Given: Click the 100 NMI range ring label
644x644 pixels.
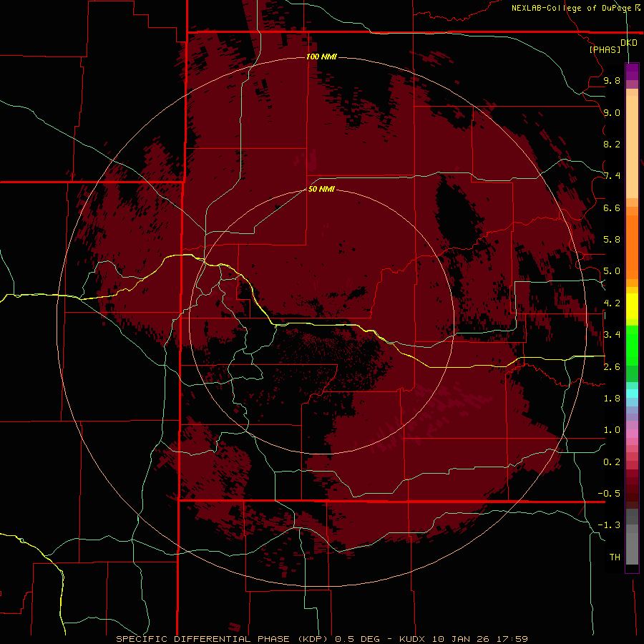Looking at the screenshot, I should point(321,57).
